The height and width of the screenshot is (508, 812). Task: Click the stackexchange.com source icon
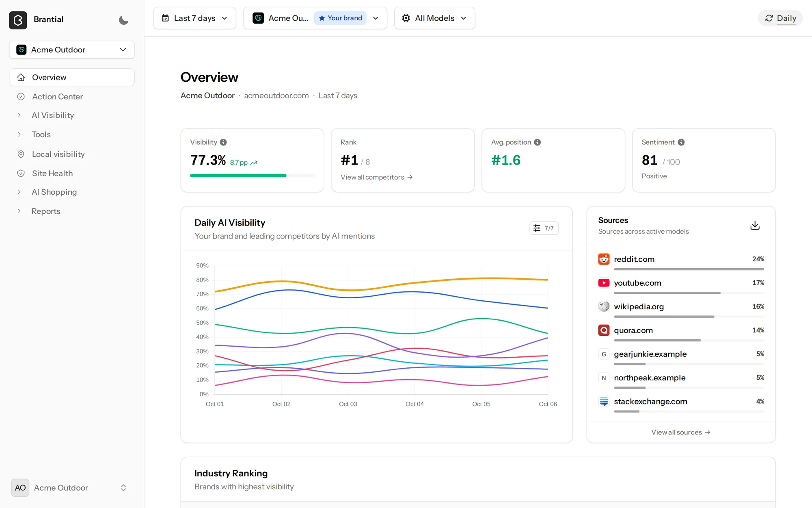[604, 402]
